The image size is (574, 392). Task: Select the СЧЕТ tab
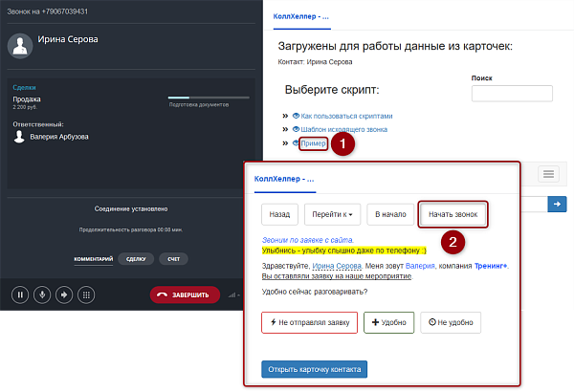[173, 259]
